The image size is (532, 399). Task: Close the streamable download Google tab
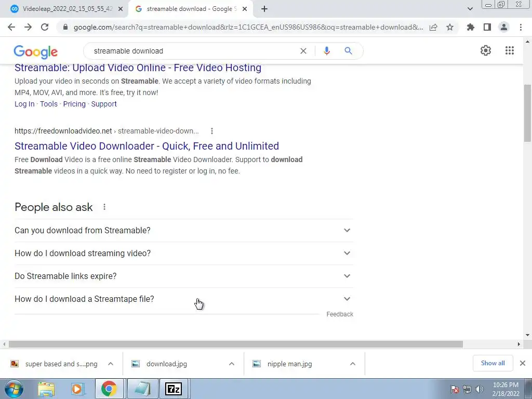click(x=245, y=9)
